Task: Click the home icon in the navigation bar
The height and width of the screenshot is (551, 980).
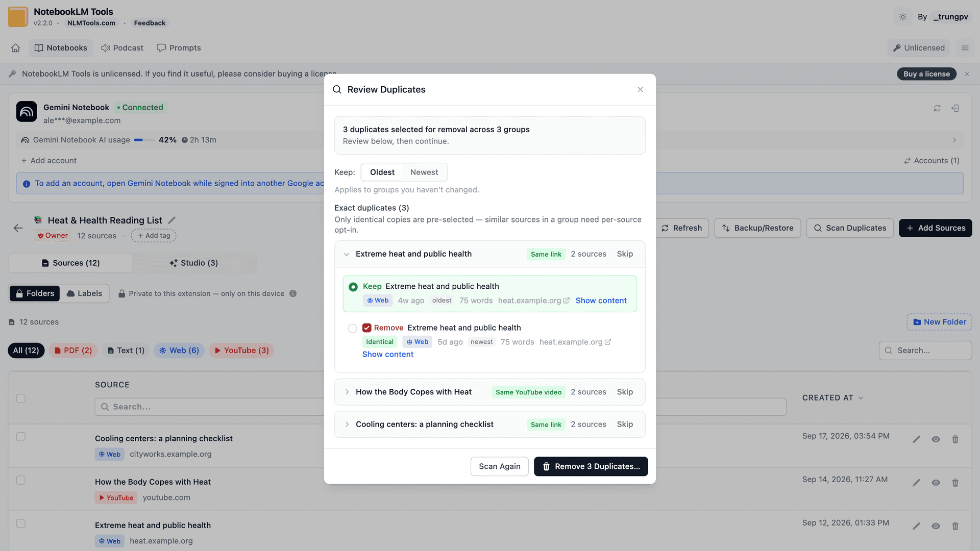Action: (x=15, y=48)
